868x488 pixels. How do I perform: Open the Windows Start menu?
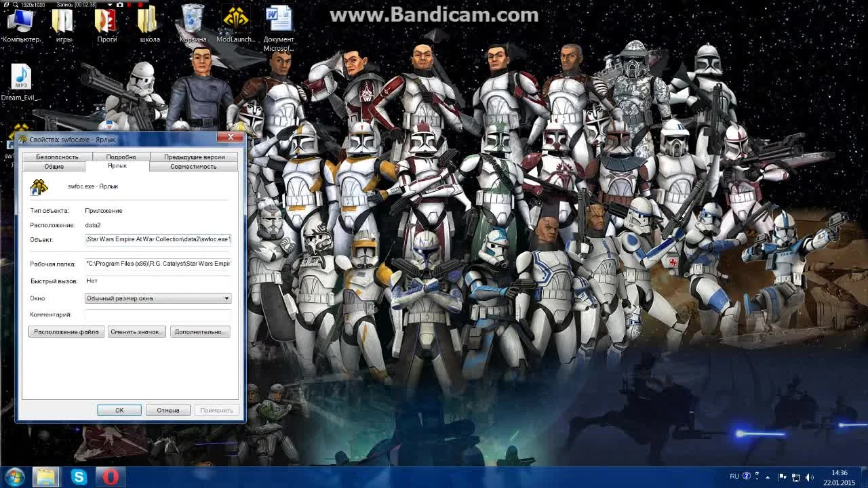[13, 476]
